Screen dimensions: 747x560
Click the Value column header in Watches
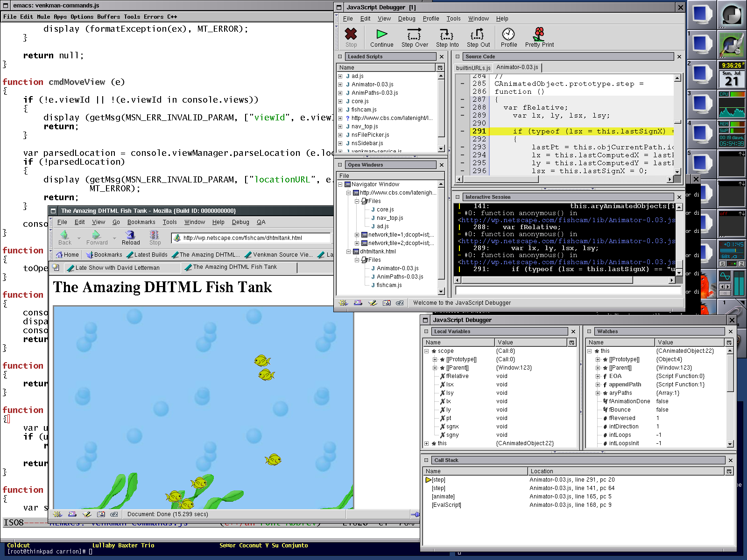tap(690, 343)
